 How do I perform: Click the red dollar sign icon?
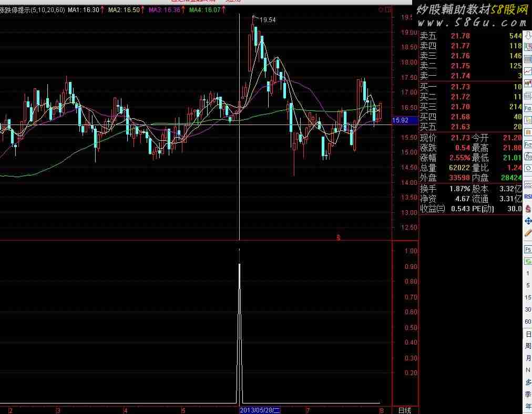[528, 209]
